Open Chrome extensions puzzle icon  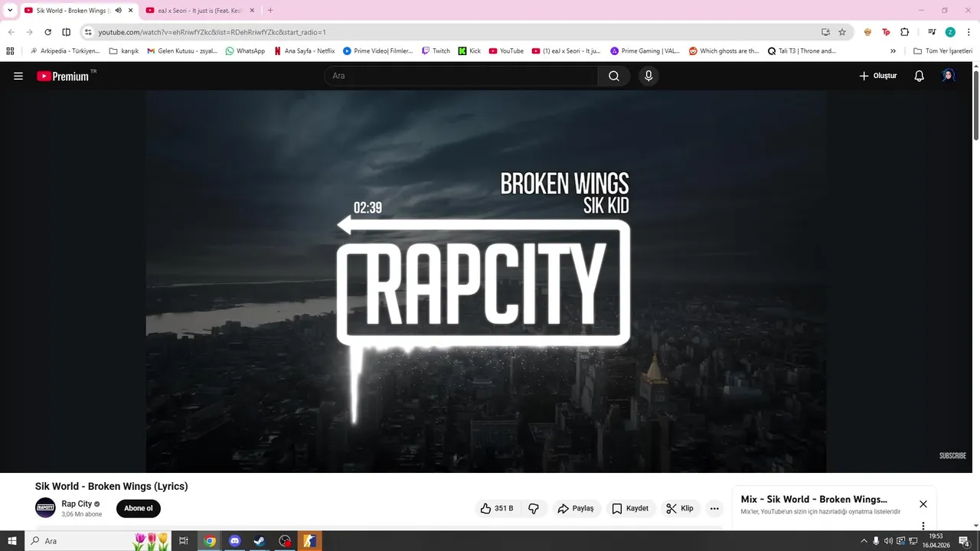click(904, 32)
